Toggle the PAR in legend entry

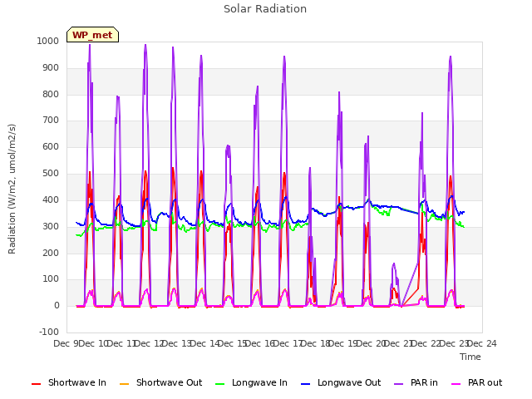(x=416, y=382)
